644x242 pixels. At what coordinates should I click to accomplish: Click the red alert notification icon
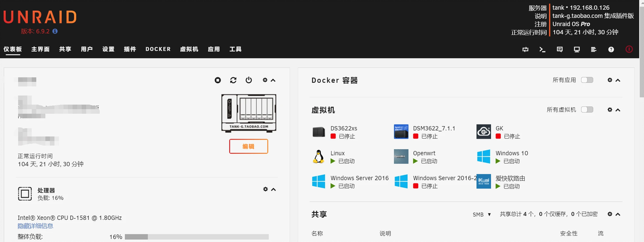point(629,49)
